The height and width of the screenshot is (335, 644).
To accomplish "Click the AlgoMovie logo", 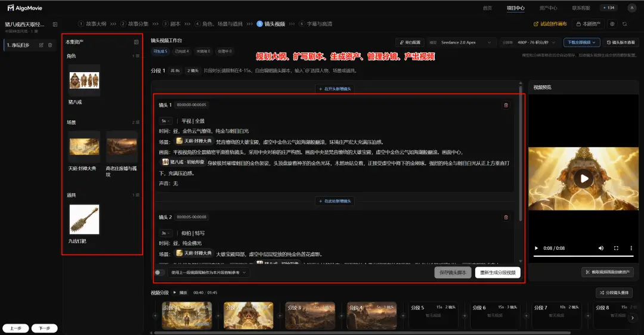I will (24, 8).
